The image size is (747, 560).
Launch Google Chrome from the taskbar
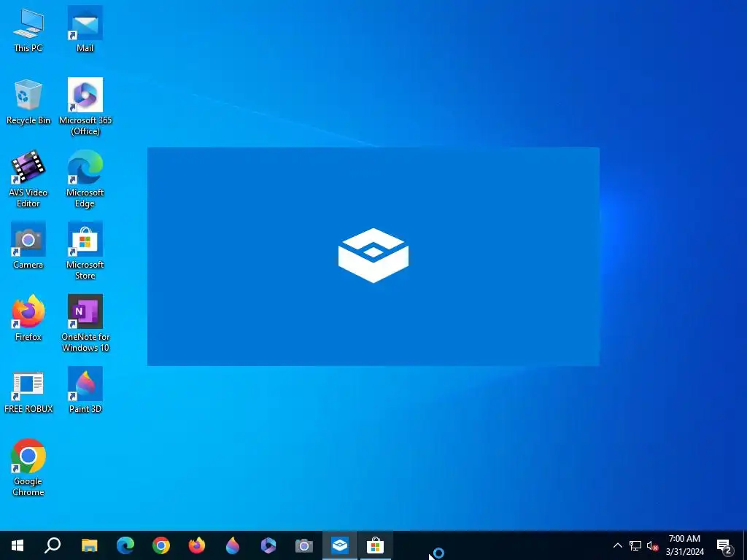161,545
